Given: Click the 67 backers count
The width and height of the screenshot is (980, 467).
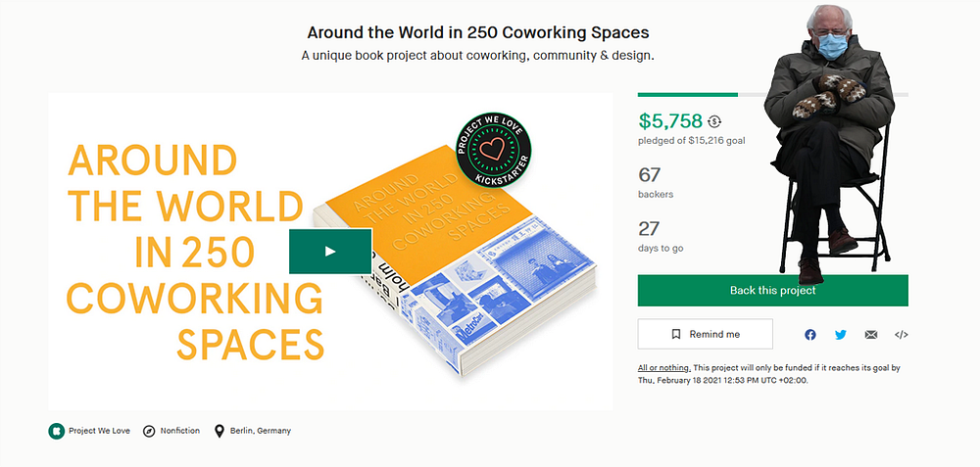Looking at the screenshot, I should point(649,175).
